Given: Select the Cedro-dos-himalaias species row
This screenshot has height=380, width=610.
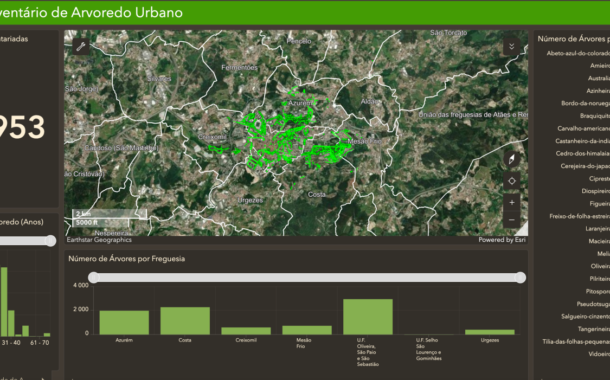Looking at the screenshot, I should (582, 153).
